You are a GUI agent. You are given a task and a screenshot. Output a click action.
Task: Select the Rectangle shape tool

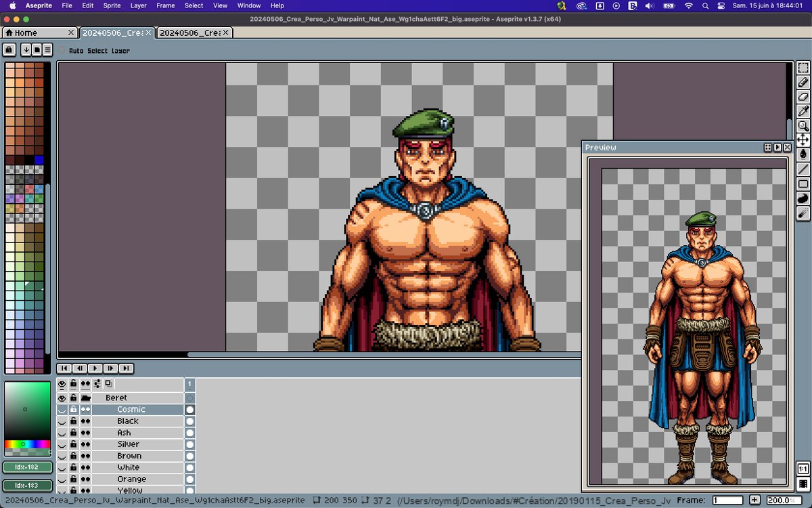click(x=803, y=184)
